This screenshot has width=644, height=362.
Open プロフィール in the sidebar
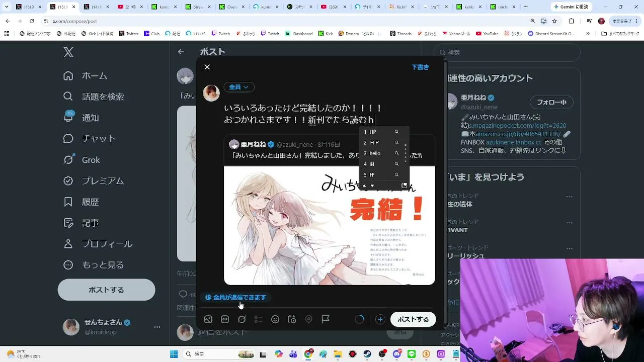98,244
